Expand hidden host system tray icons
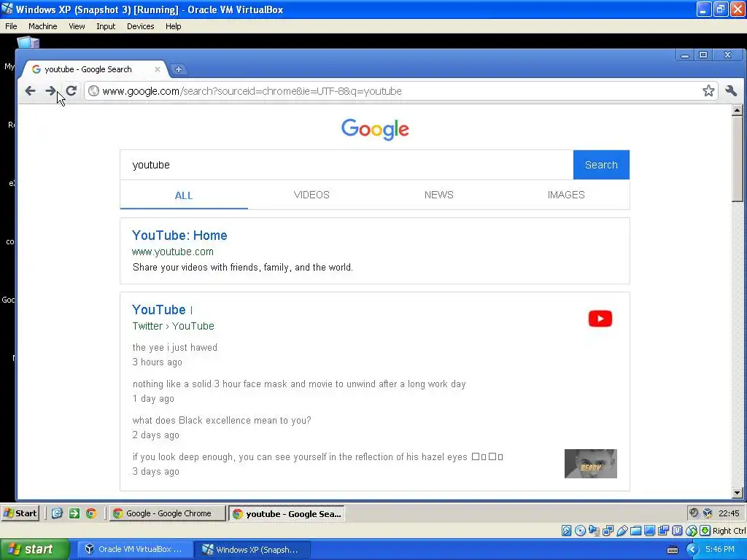747x560 pixels. pyautogui.click(x=692, y=550)
